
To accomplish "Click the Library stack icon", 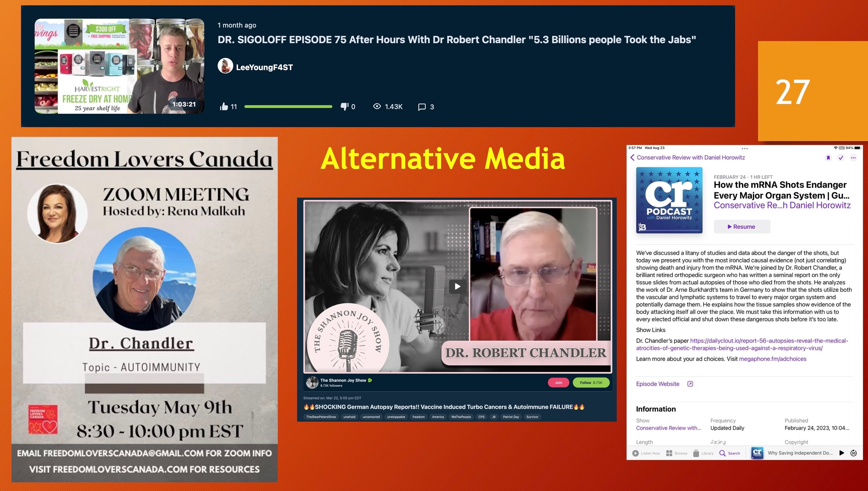I will pyautogui.click(x=696, y=453).
